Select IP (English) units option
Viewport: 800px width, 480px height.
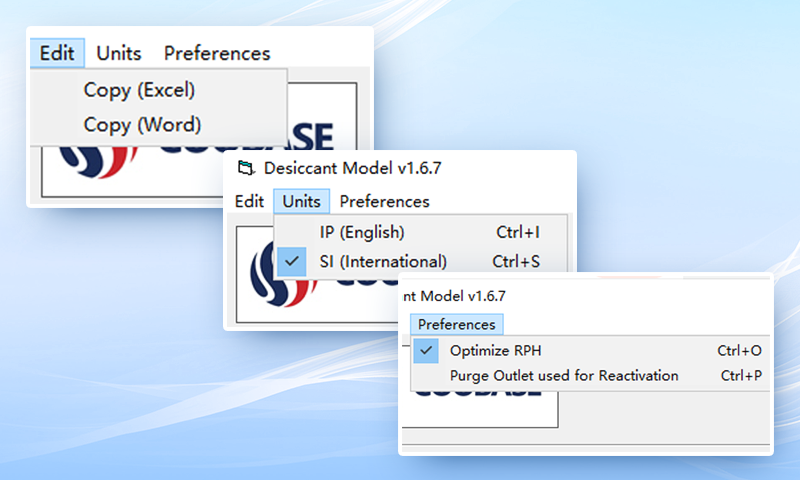(362, 232)
